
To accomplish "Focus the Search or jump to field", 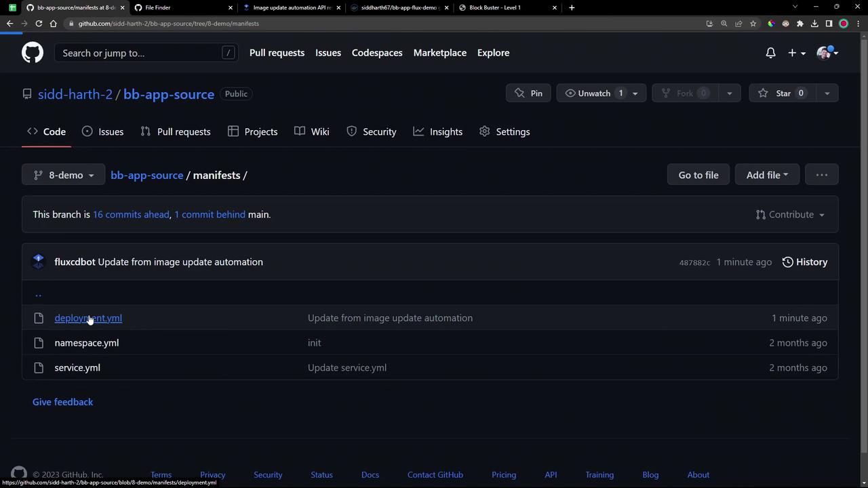I will pyautogui.click(x=146, y=53).
